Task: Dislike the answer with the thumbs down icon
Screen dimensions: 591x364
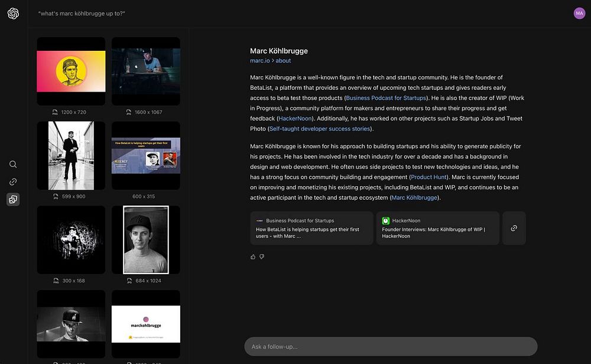Action: 262,256
